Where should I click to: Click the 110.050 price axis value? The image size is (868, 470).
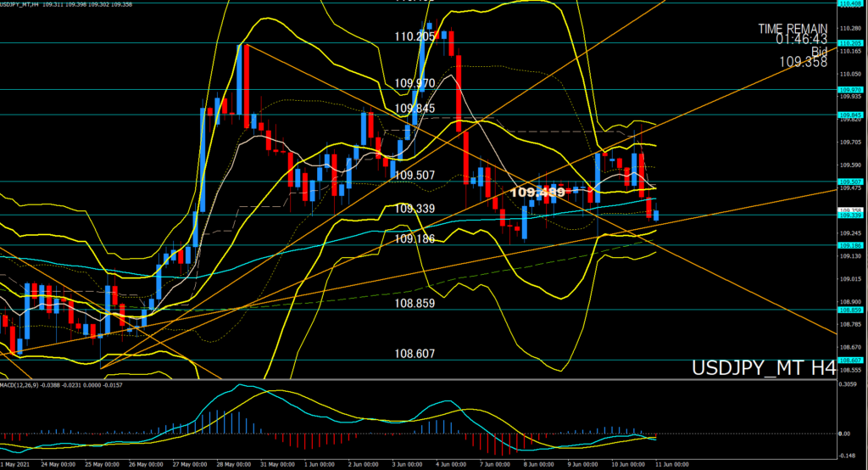point(850,75)
